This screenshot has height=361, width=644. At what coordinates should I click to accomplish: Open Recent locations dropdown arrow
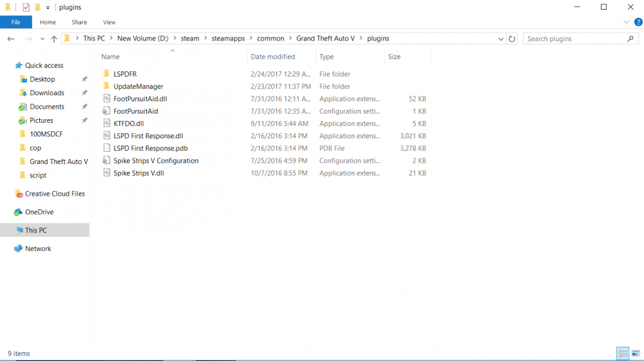pyautogui.click(x=42, y=39)
